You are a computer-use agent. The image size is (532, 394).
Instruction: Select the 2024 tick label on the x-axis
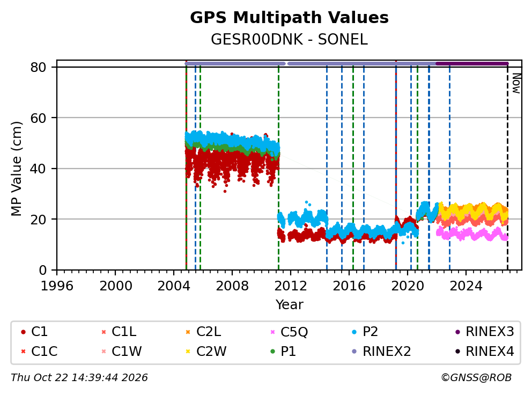coord(466,286)
